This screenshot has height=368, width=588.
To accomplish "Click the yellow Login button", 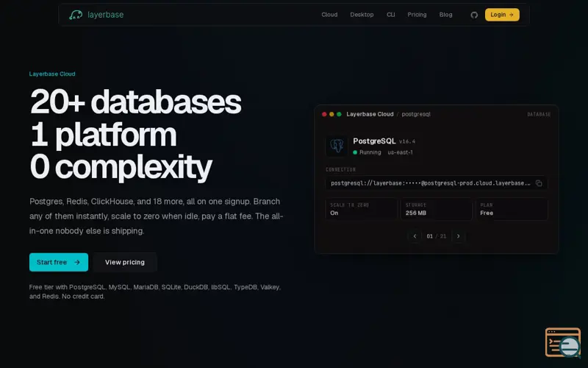I will [x=502, y=15].
